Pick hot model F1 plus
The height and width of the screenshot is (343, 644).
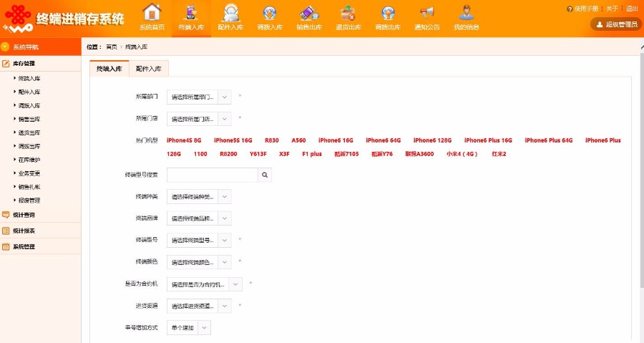tap(312, 154)
